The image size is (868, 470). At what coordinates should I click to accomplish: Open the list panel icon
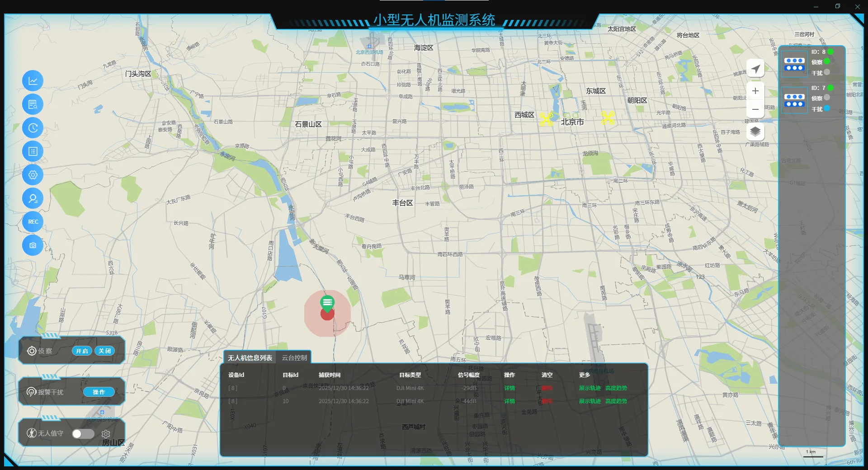click(x=33, y=151)
